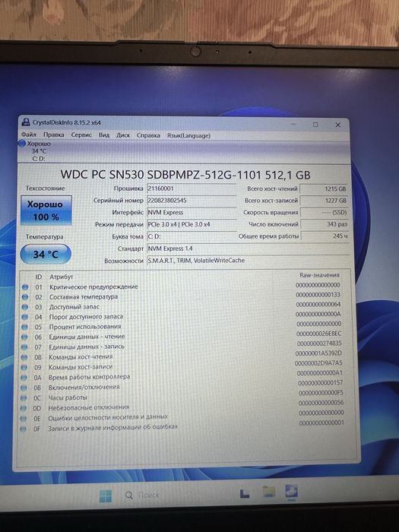Viewport: 399px width, 532px height.
Task: Click raw value 000000000000A1
Action: point(320,373)
